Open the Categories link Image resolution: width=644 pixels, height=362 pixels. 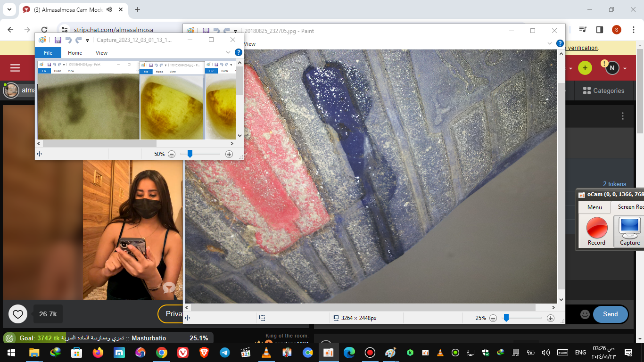tap(603, 90)
